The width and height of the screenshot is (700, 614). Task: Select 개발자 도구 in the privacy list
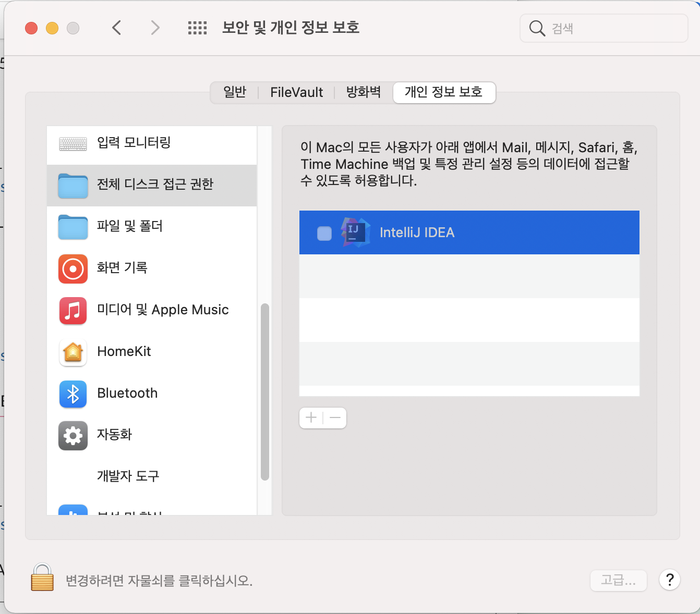pyautogui.click(x=152, y=476)
